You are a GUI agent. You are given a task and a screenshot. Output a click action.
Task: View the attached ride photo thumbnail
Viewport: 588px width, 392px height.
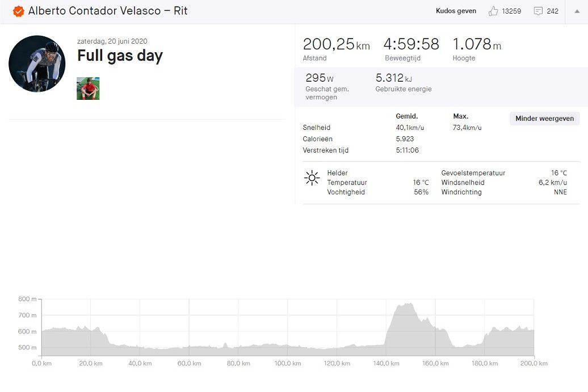(89, 88)
